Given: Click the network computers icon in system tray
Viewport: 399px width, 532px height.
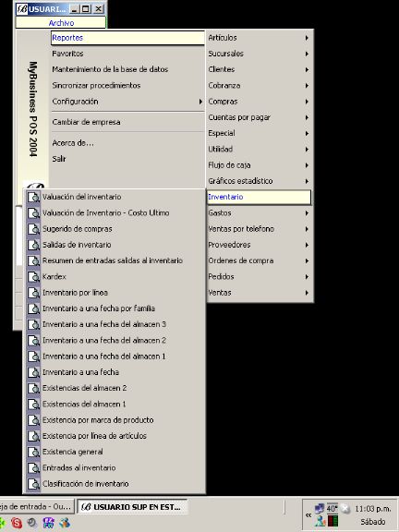Looking at the screenshot, I should pyautogui.click(x=320, y=508).
